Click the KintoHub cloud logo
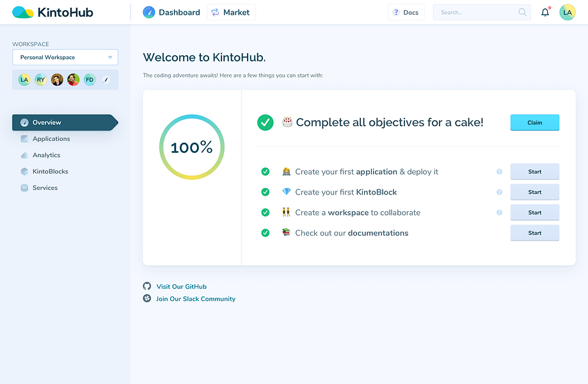588x384 pixels. click(x=22, y=12)
